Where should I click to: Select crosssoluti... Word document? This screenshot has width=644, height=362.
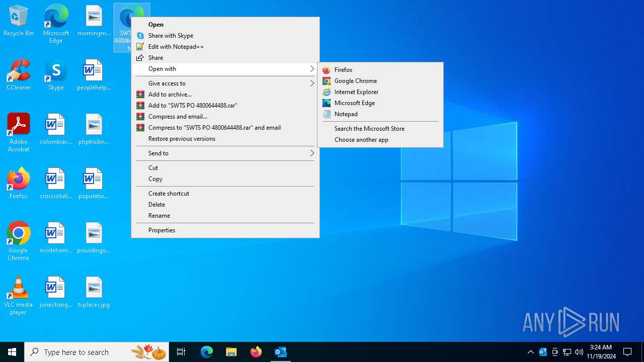(56, 184)
